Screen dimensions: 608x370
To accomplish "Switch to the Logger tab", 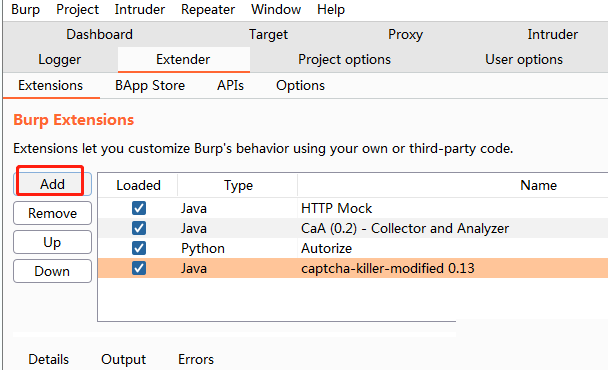I will (x=59, y=59).
